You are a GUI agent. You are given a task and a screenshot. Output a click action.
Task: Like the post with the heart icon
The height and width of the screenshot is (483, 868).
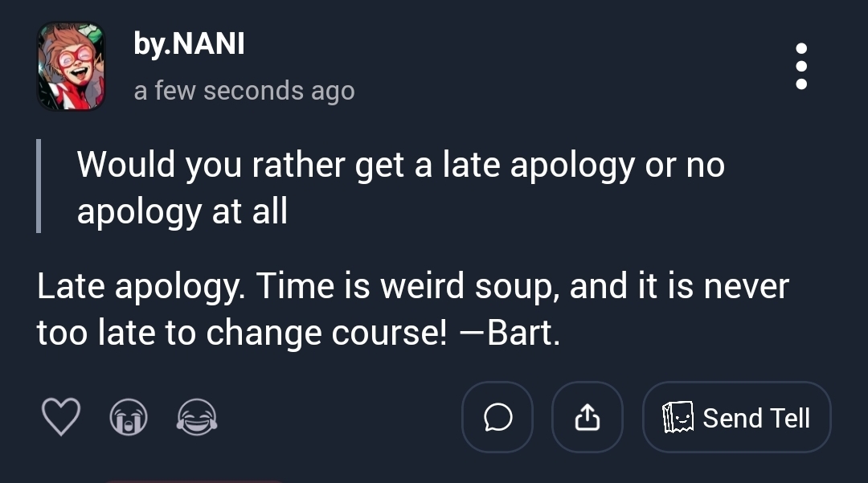(60, 418)
